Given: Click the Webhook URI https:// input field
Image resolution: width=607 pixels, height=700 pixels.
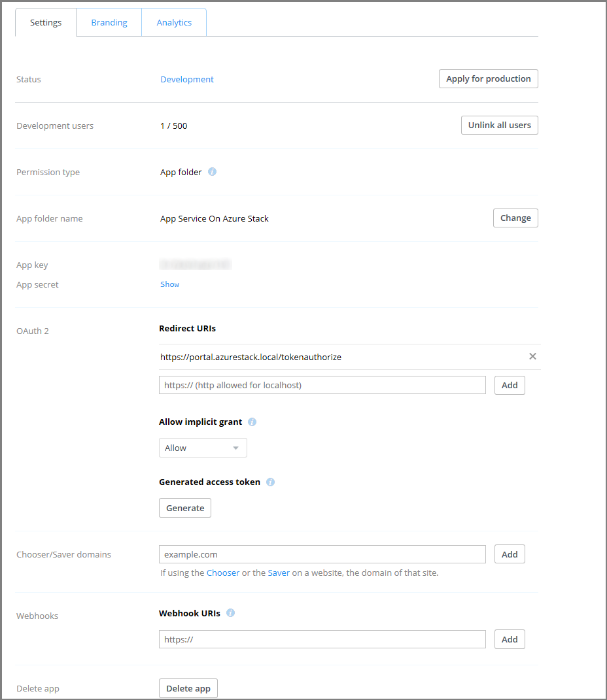Looking at the screenshot, I should 322,639.
